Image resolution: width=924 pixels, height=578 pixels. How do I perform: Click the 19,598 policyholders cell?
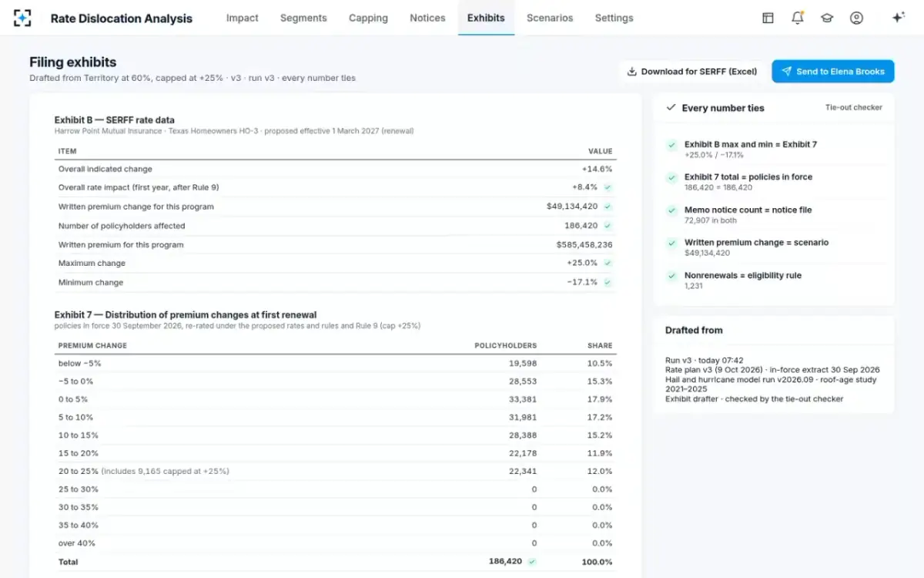coord(523,363)
